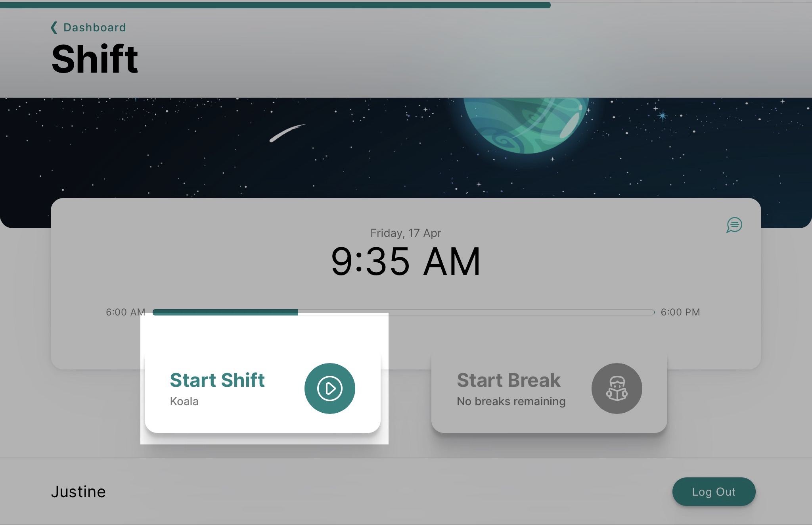Open the chat messages bubble icon
The height and width of the screenshot is (525, 812).
point(734,225)
